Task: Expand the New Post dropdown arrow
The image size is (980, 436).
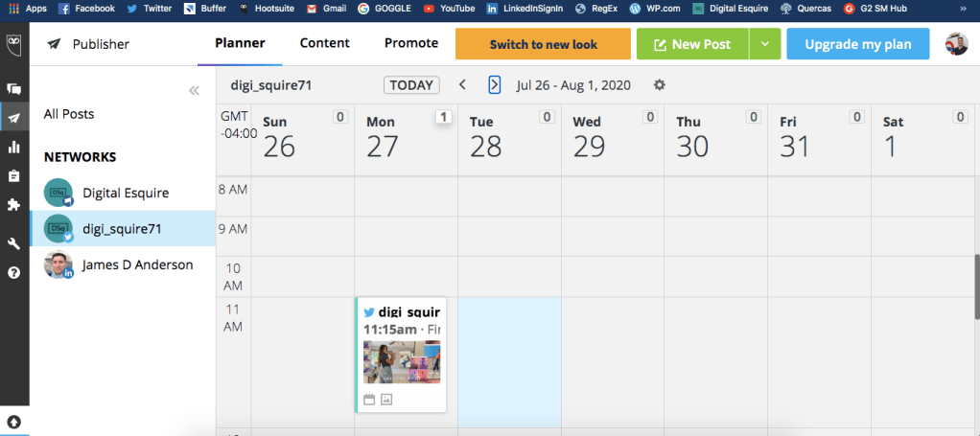Action: 764,44
